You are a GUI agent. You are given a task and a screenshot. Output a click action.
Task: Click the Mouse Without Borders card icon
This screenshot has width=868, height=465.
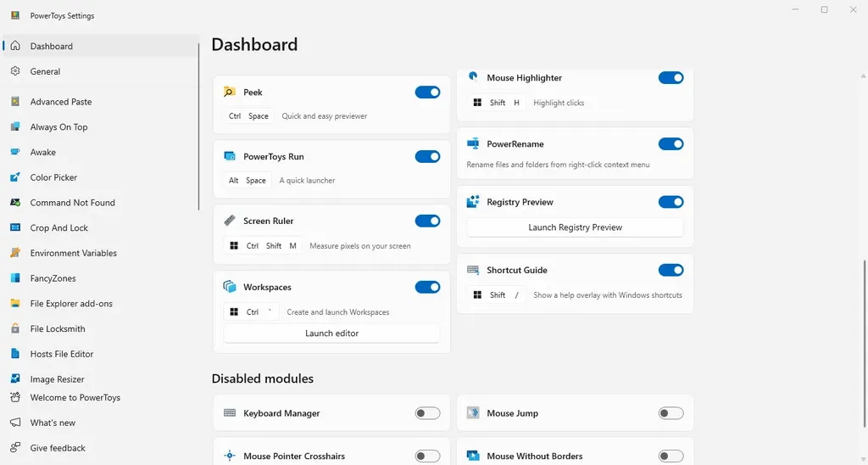pyautogui.click(x=473, y=456)
